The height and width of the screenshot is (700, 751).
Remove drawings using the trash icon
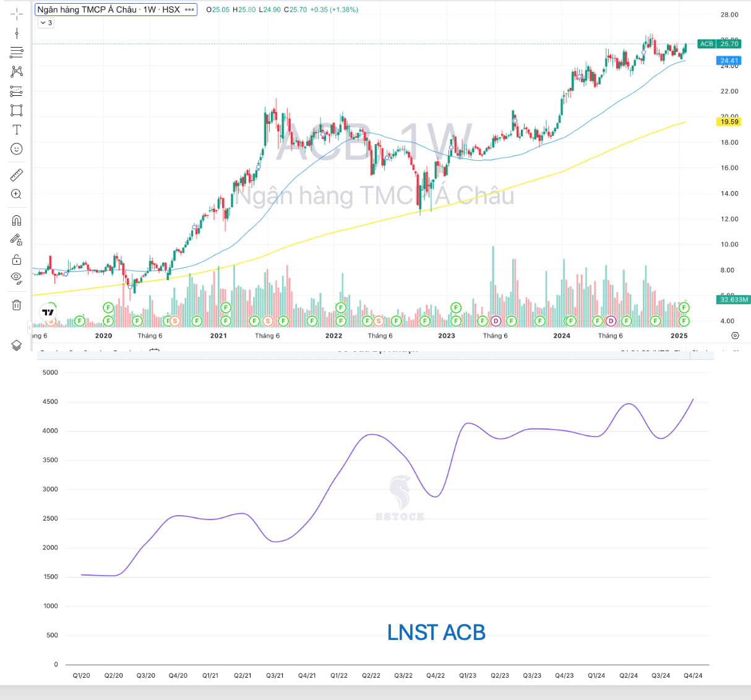coord(17,305)
